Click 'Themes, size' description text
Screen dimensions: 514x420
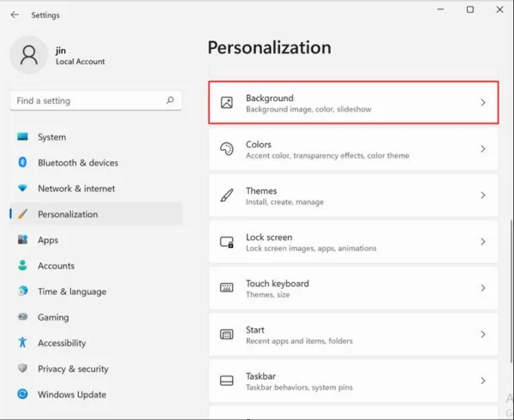(x=267, y=295)
